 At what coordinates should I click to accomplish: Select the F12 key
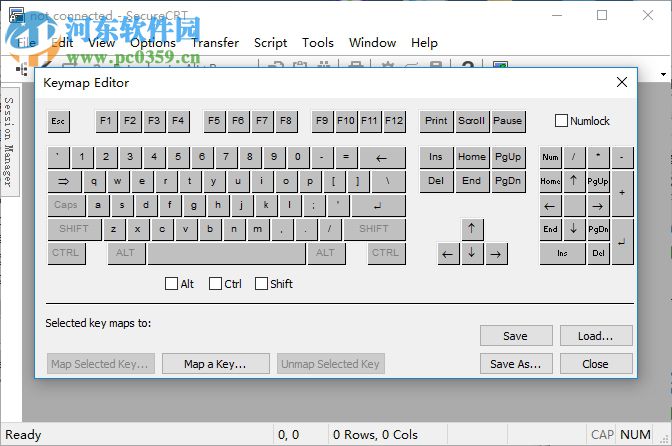394,121
